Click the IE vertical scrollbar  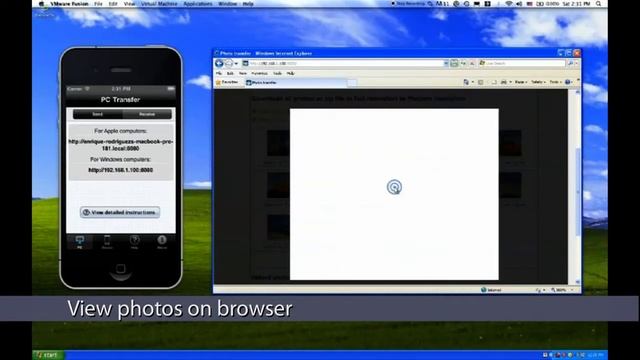pyautogui.click(x=578, y=187)
